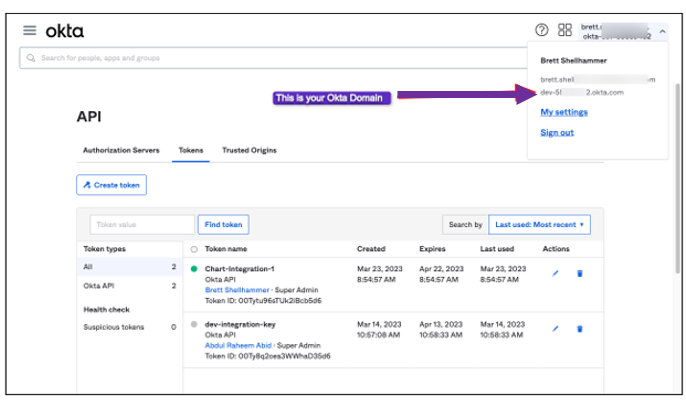
Task: Click the Expires column header
Action: (432, 249)
